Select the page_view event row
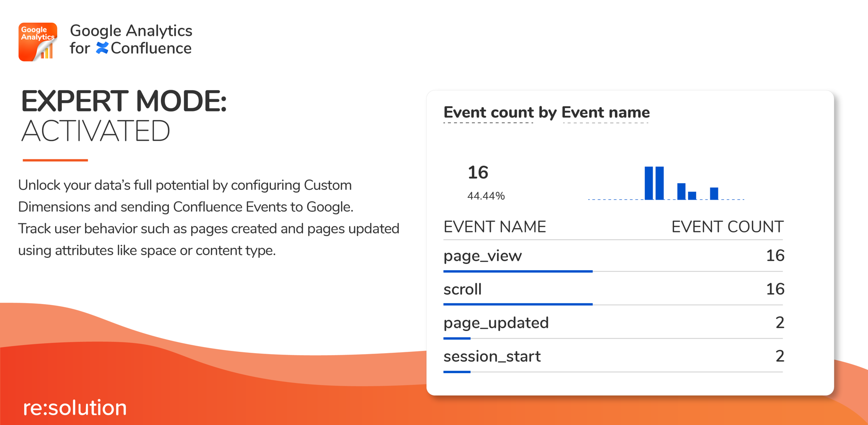The image size is (868, 425). pos(613,256)
